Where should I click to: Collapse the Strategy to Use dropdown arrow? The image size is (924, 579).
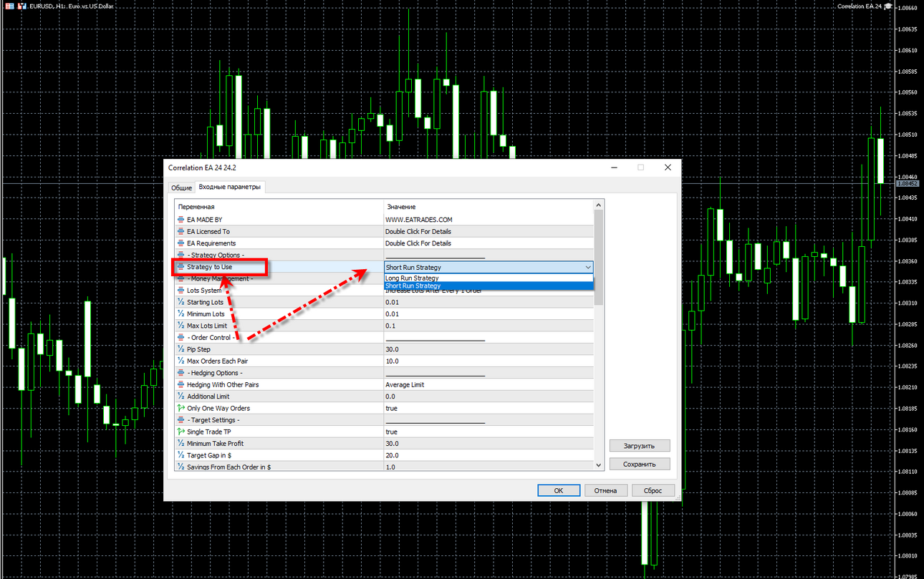(x=588, y=267)
